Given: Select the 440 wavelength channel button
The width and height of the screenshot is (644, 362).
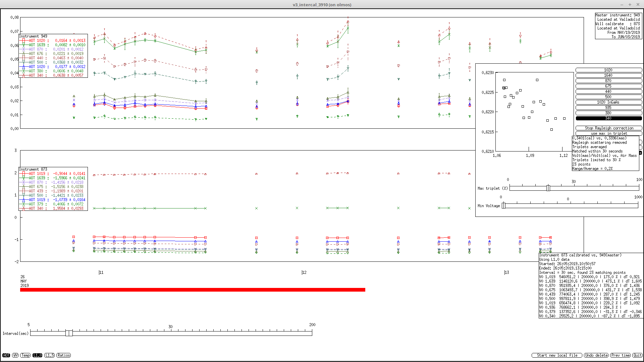Looking at the screenshot, I should coord(608,92).
